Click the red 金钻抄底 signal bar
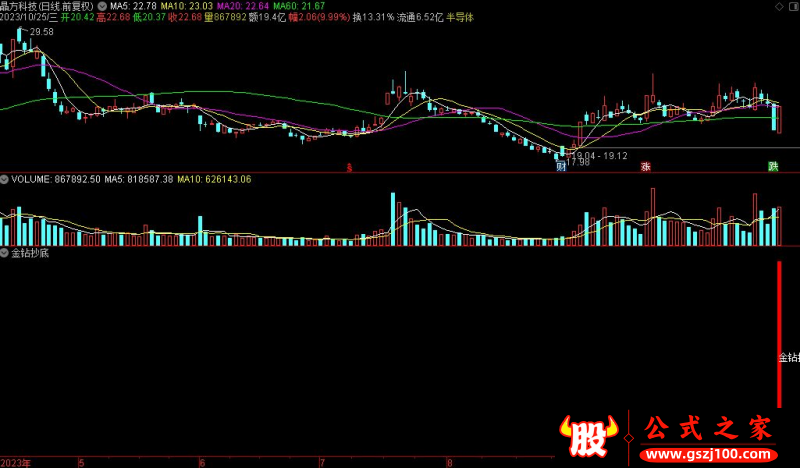This screenshot has width=800, height=468. 780,334
